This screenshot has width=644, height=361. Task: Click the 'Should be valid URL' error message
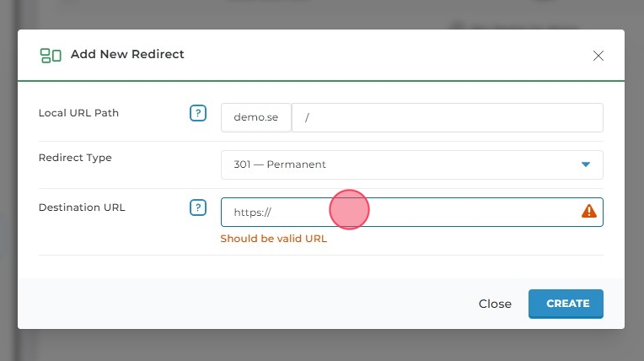pyautogui.click(x=273, y=239)
